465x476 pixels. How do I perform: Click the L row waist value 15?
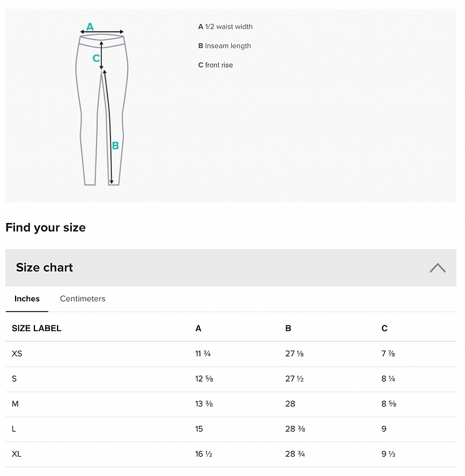tap(199, 429)
